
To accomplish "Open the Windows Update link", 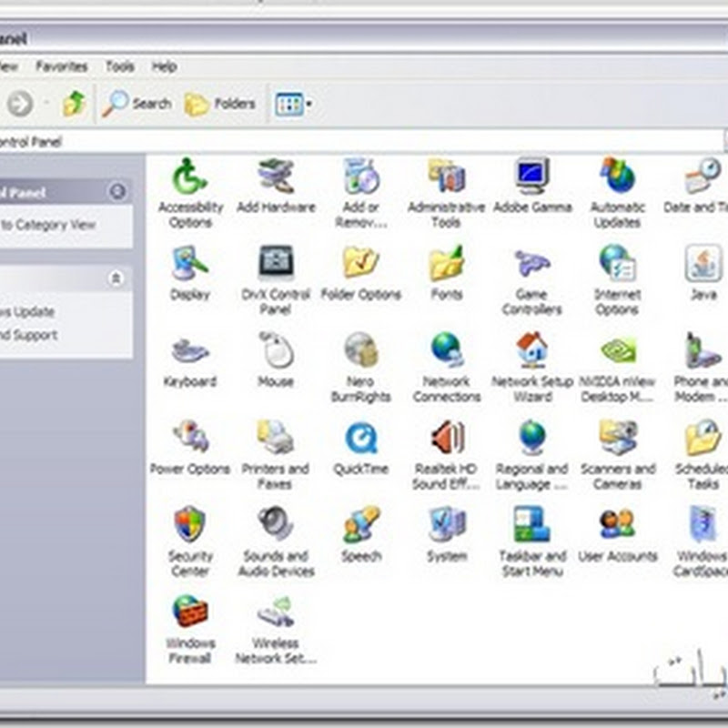I will [27, 311].
